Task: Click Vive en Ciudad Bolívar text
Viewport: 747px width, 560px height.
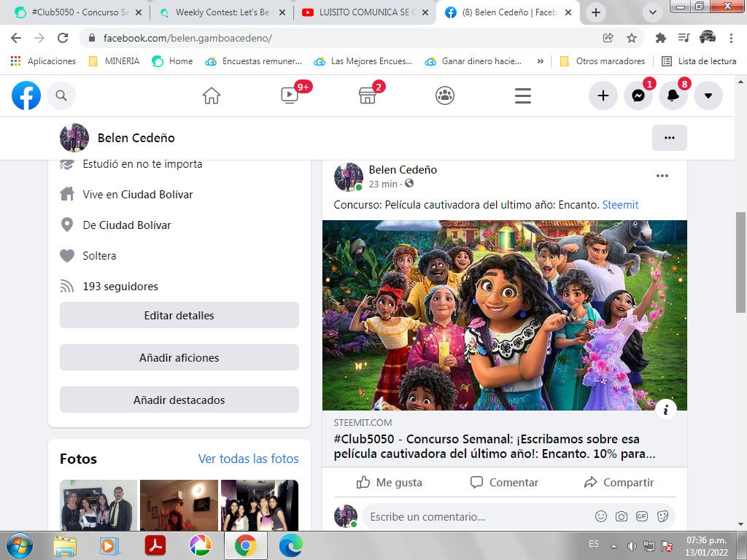Action: (138, 194)
